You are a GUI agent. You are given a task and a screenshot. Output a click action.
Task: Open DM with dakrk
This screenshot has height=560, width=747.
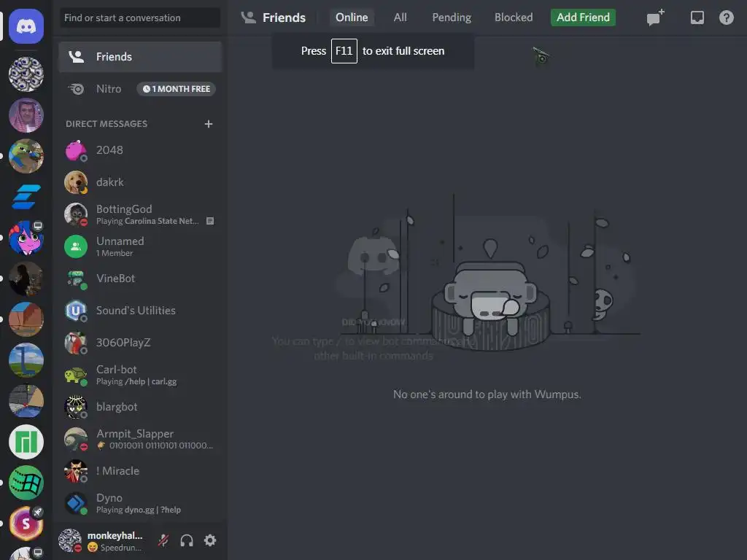140,182
